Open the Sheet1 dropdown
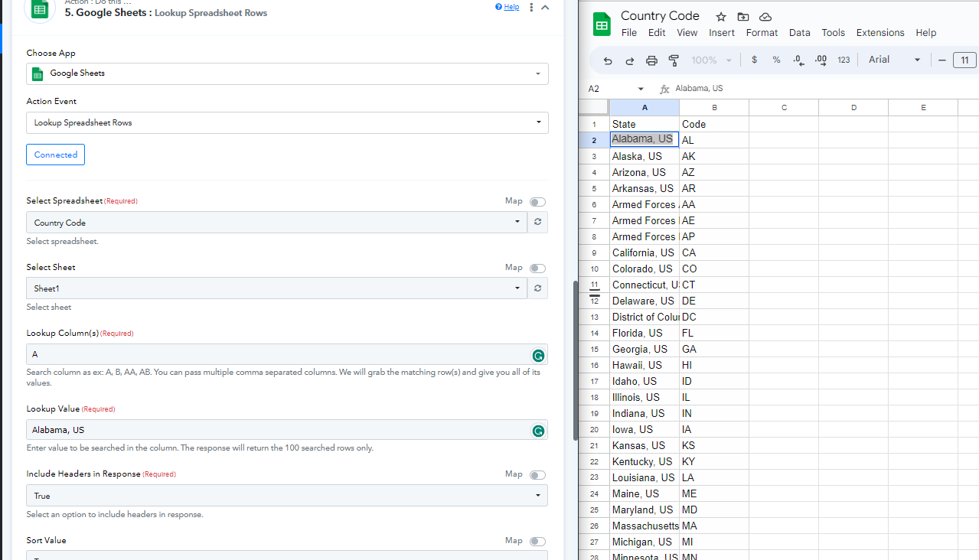 point(277,288)
